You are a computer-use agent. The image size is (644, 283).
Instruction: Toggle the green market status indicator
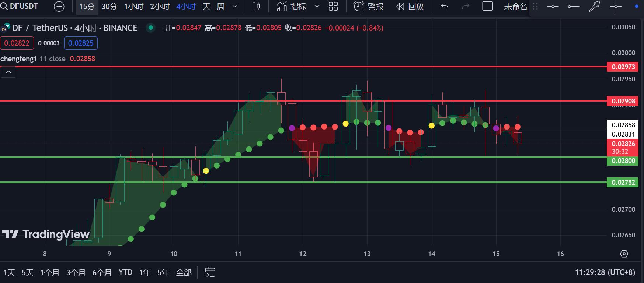[150, 28]
